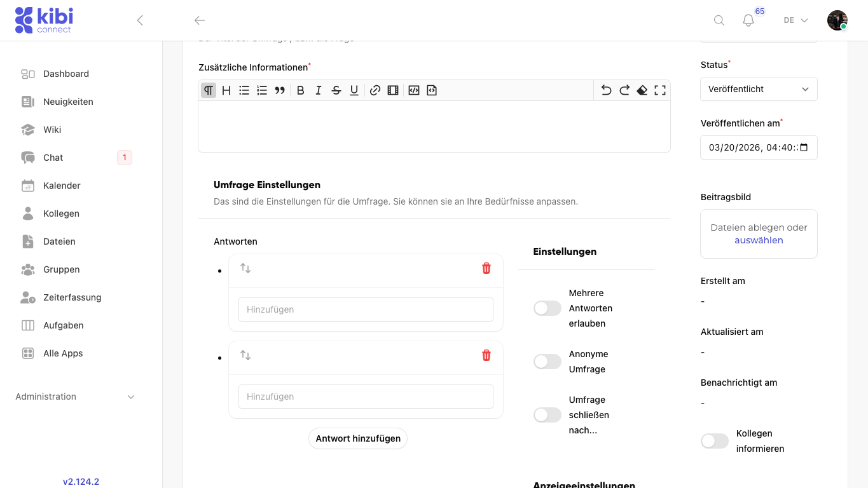868x488 pixels.
Task: Click auswählen to pick a featured image
Action: pyautogui.click(x=759, y=240)
